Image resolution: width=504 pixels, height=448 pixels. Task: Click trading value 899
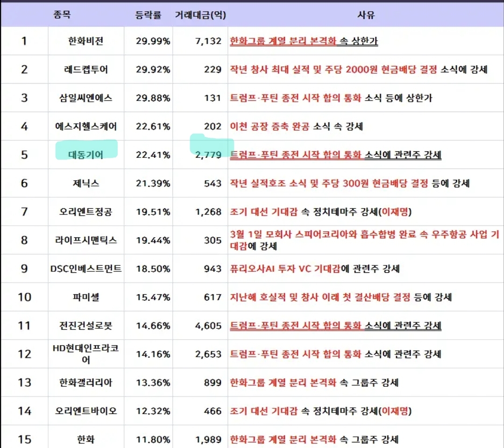pos(213,383)
